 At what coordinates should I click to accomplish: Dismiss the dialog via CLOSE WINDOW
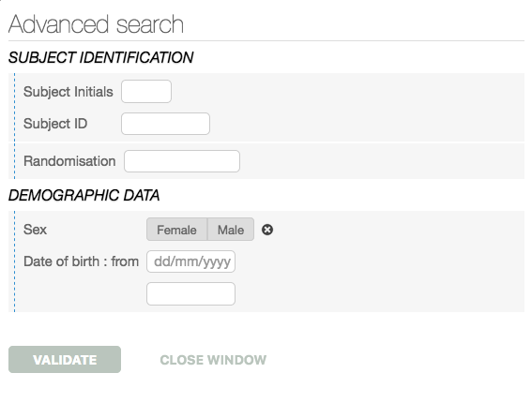[213, 360]
